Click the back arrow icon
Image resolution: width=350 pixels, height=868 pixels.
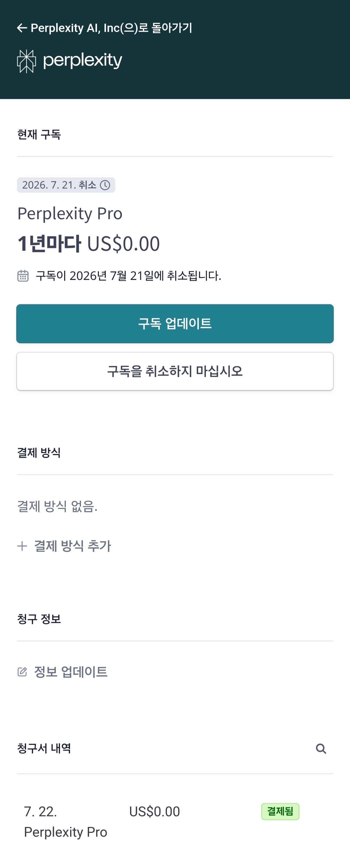point(22,28)
